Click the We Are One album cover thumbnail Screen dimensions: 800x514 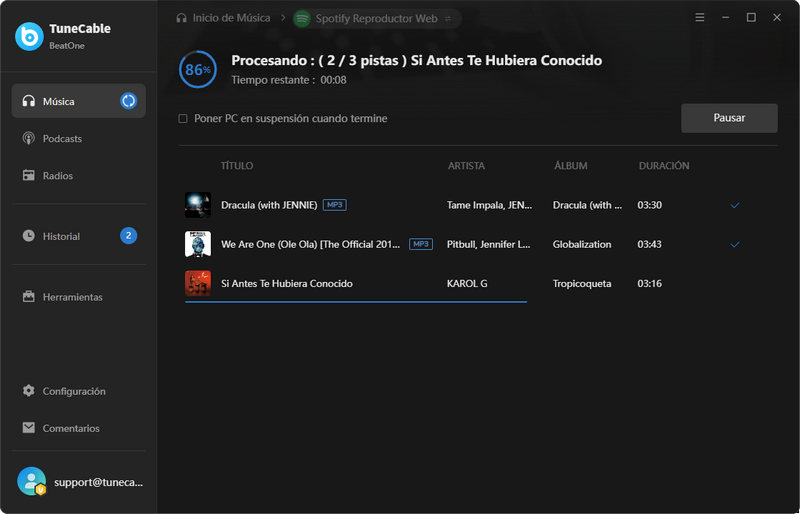click(198, 244)
